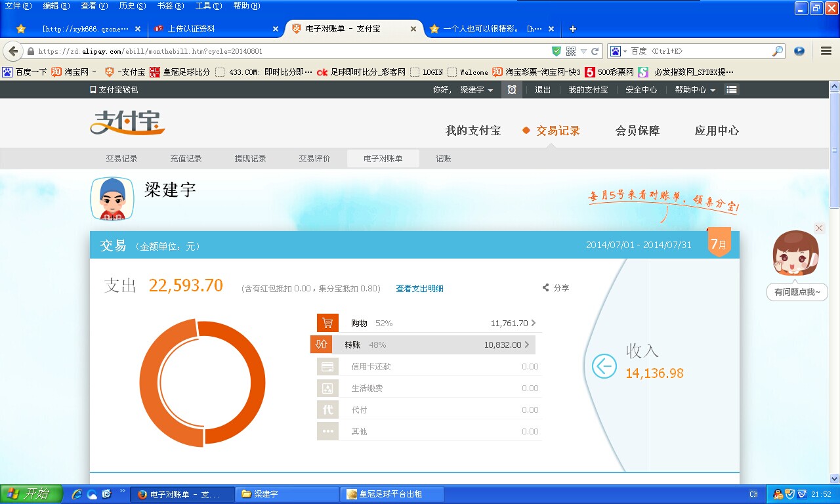Open the 记账 sub-tab

coord(444,159)
